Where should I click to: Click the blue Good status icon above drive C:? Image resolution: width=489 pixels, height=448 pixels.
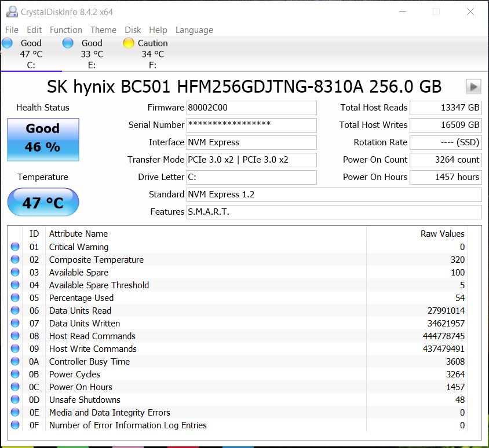[8, 42]
